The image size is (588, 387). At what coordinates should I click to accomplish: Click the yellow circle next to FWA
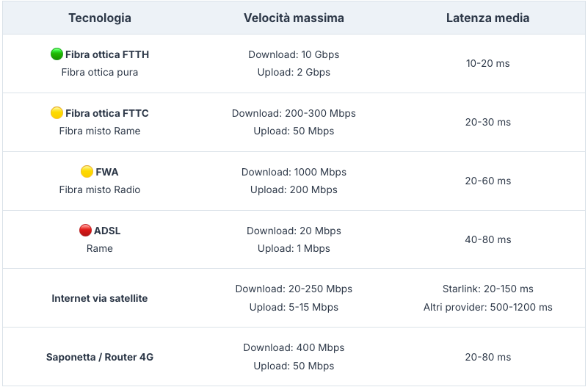(x=87, y=171)
